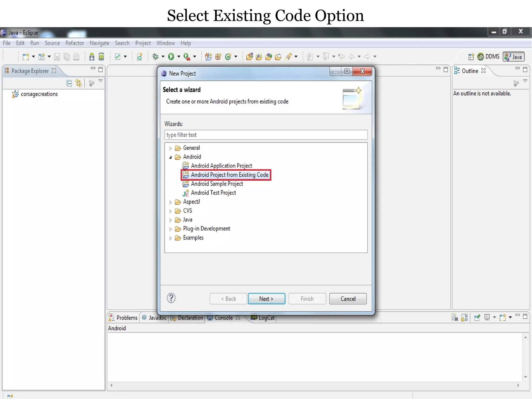The height and width of the screenshot is (399, 532).
Task: Click the Search flashlight toolbar icon
Action: [288, 57]
